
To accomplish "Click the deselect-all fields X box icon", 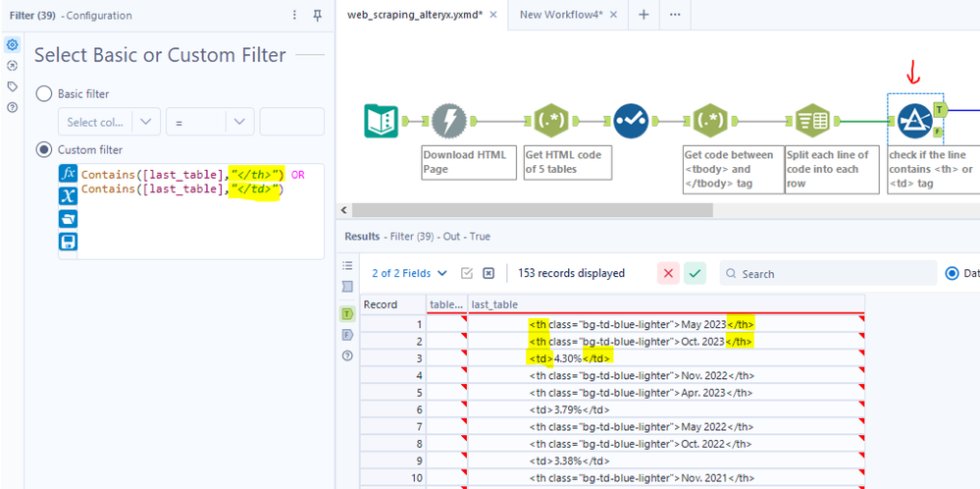I will tap(489, 273).
